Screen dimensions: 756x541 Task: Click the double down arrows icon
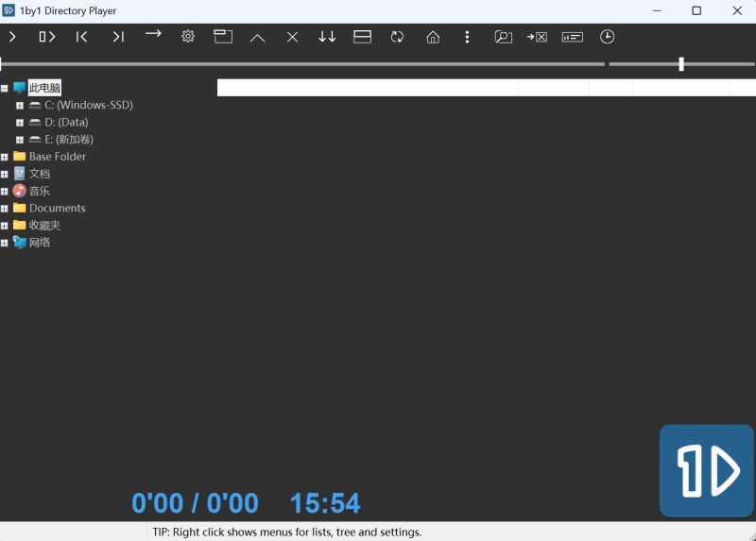[x=327, y=37]
